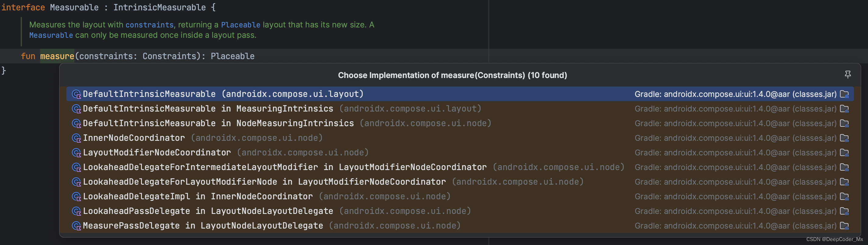Click library icon on LookaheadDelegateForLayoutModifierNode row

coord(845,182)
